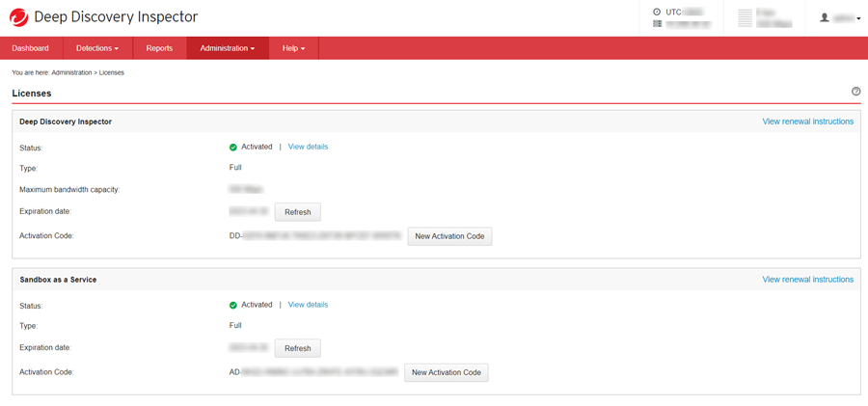View details of Deep Discovery Inspector license
The image size is (868, 406).
click(x=308, y=147)
